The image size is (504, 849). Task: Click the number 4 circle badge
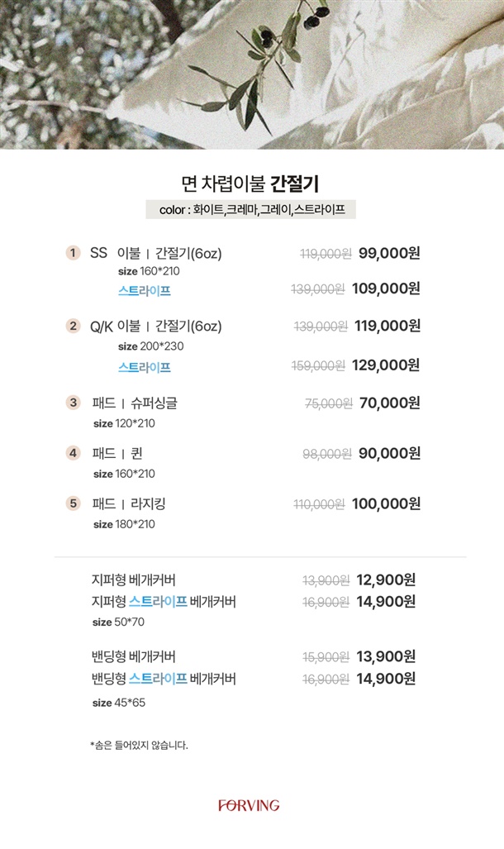[74, 453]
